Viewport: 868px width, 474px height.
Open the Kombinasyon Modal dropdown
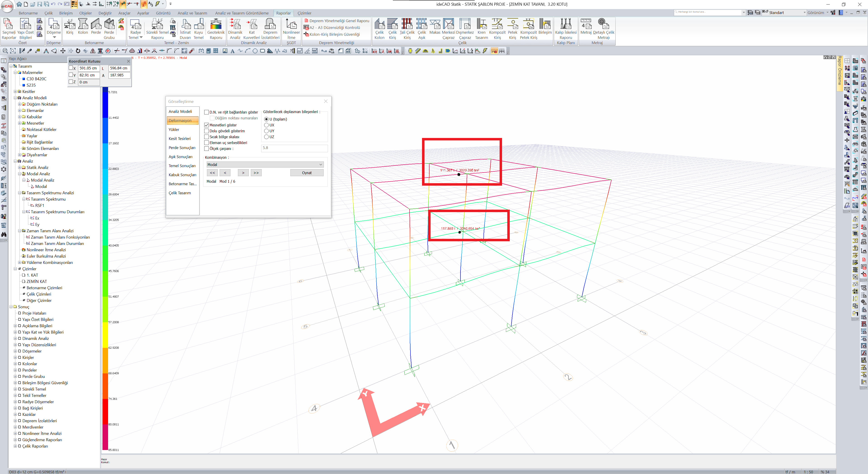click(265, 164)
